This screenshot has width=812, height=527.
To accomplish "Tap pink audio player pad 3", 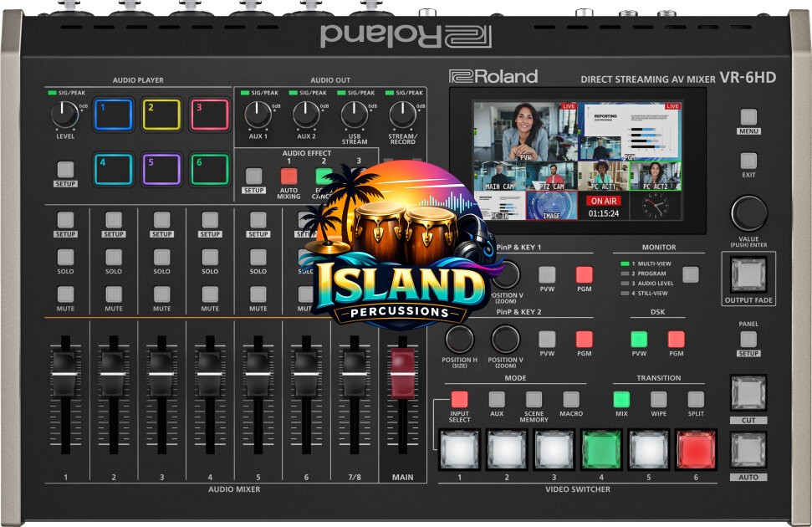I will coord(210,115).
